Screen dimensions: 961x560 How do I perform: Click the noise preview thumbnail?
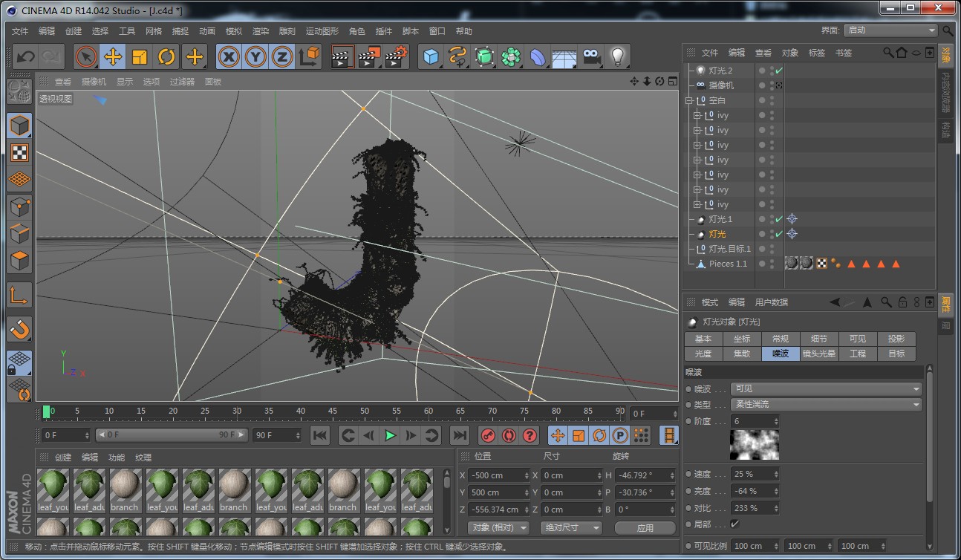[x=755, y=444]
